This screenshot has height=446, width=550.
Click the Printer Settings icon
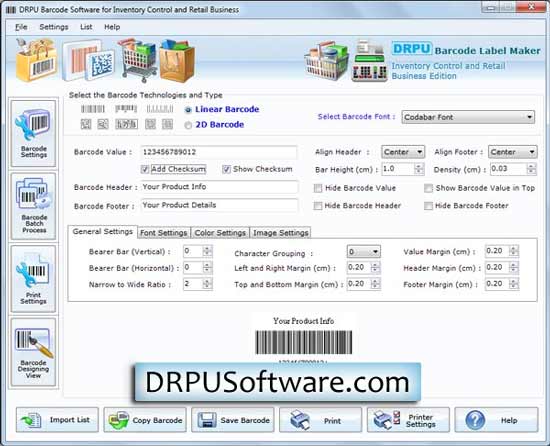386,420
